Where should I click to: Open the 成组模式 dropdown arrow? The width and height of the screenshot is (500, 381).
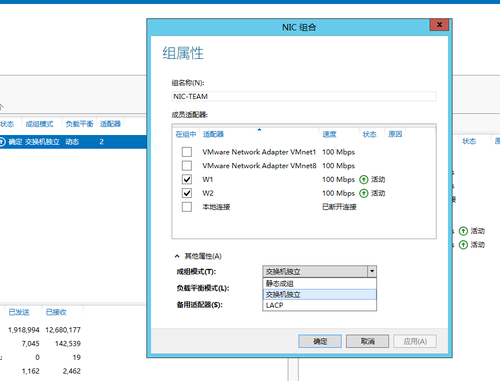(372, 271)
